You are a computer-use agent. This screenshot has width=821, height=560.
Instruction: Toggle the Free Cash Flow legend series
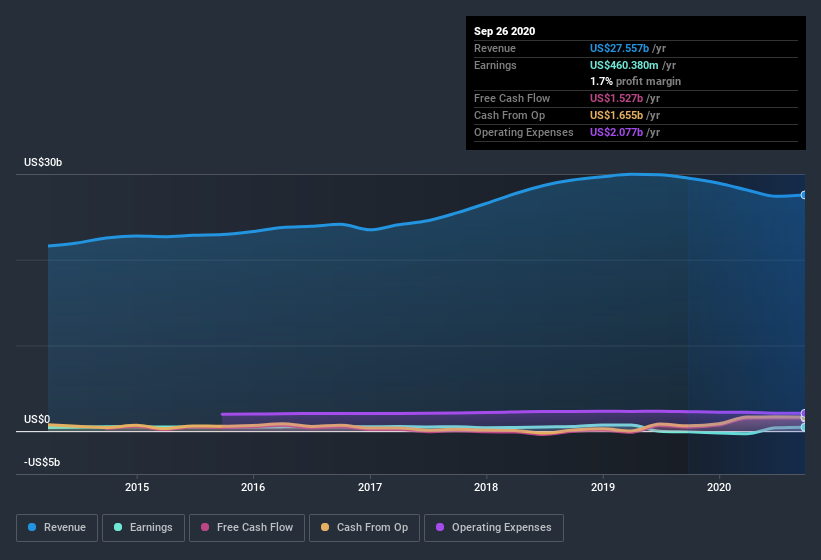pos(247,528)
